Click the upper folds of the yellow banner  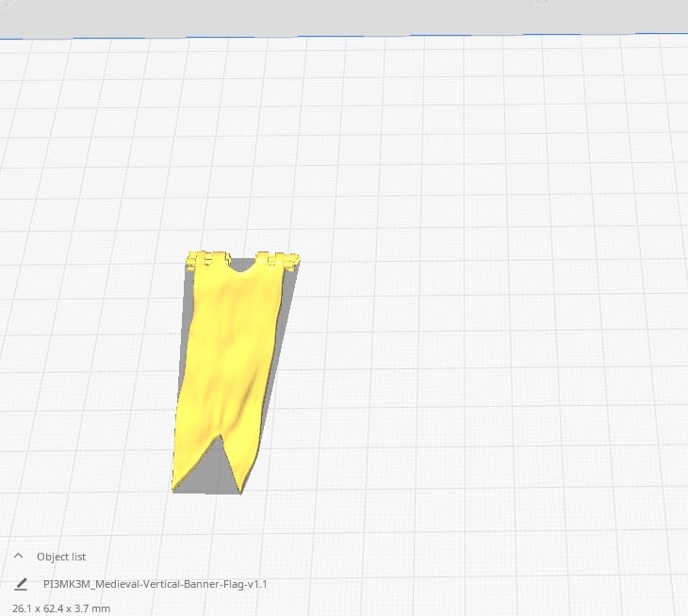click(x=229, y=301)
